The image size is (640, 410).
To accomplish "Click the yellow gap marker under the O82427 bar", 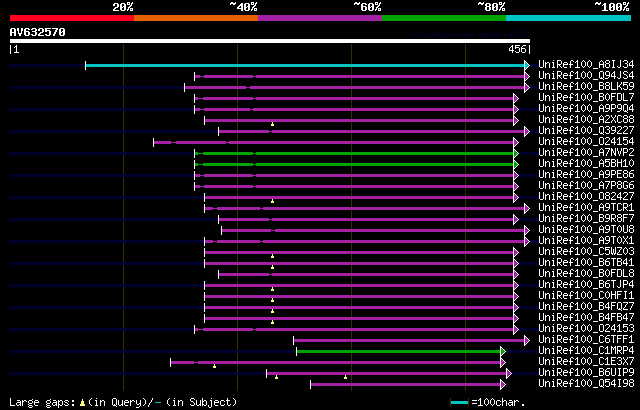I will point(272,201).
